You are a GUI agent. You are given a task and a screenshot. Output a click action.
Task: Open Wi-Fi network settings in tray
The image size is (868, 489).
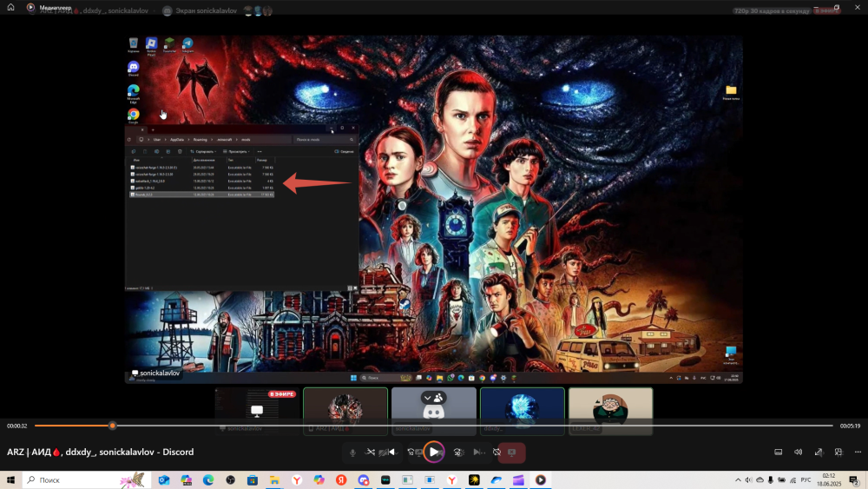(x=792, y=480)
